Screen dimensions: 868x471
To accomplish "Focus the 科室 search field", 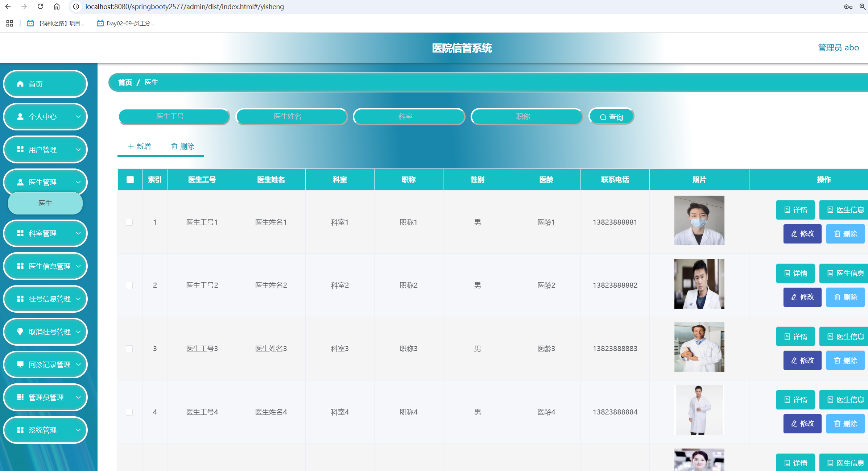I will tap(409, 116).
